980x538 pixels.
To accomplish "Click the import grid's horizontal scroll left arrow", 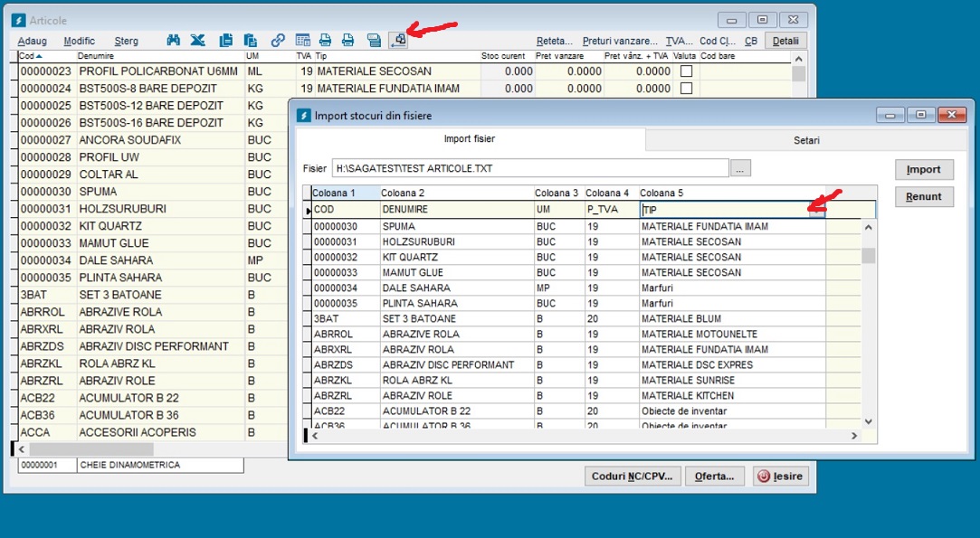I will [315, 436].
